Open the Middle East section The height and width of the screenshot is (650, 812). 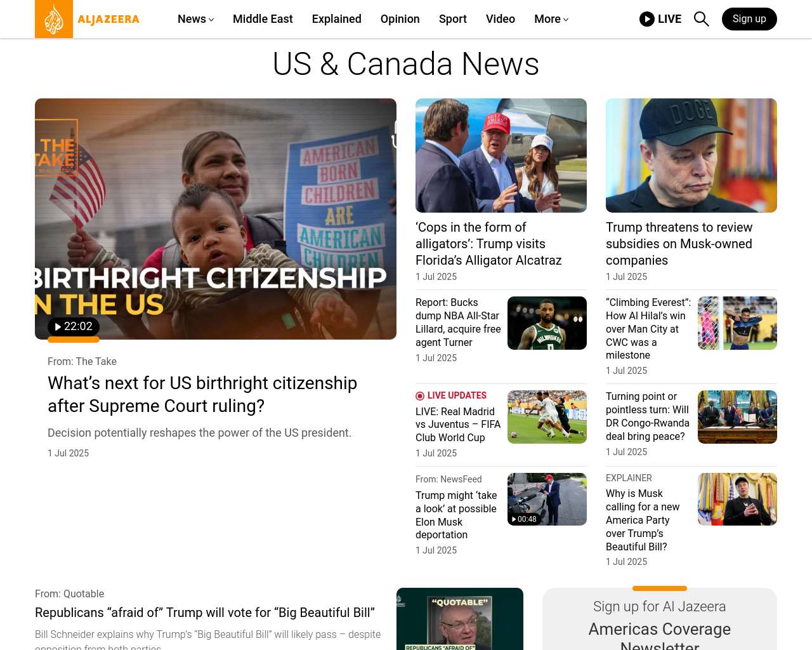coord(263,19)
